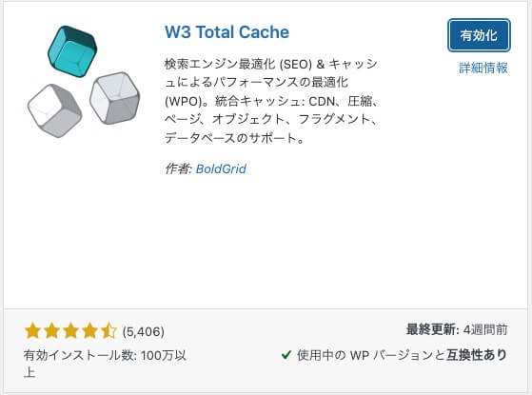The height and width of the screenshot is (395, 532).
Task: Visit the BoldGrid author link
Action: 221,168
